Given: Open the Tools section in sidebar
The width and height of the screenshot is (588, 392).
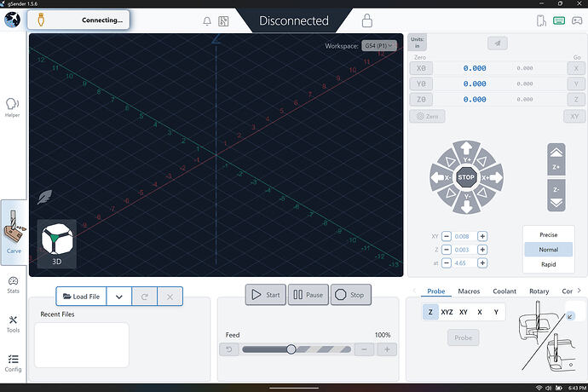Looking at the screenshot, I should tap(13, 323).
